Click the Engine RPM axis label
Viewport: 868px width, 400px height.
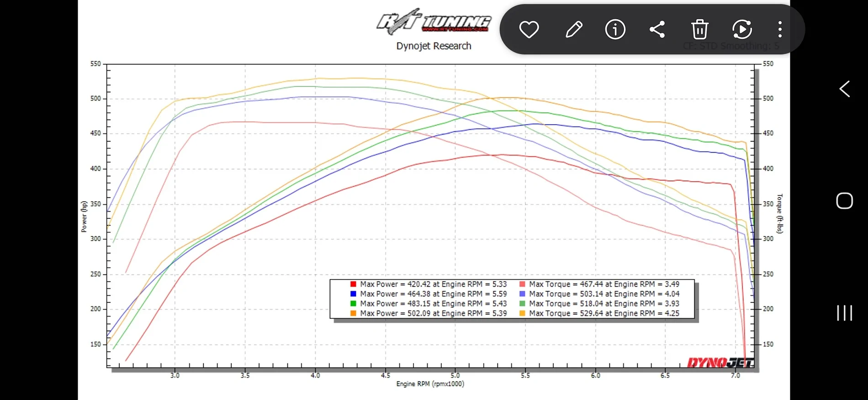pos(430,384)
